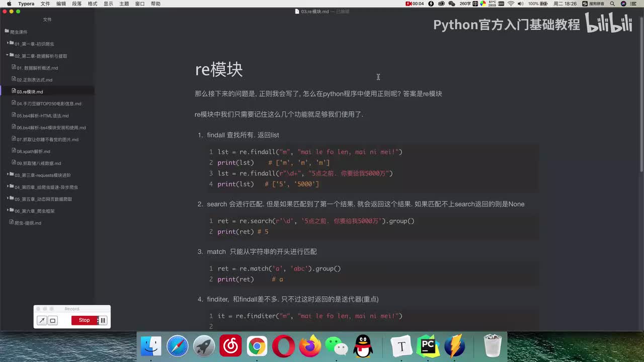The image size is (644, 362).
Task: Open Opera browser from the Dock
Action: (283, 346)
